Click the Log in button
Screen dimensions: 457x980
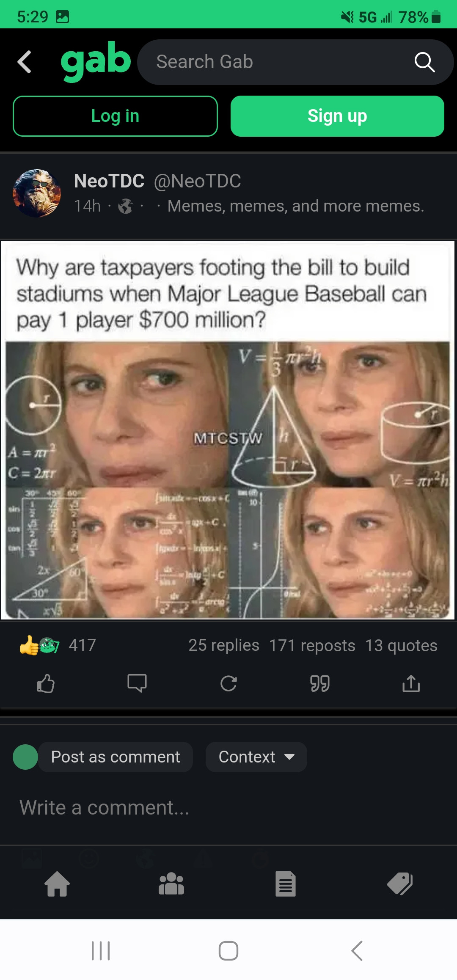pos(115,116)
